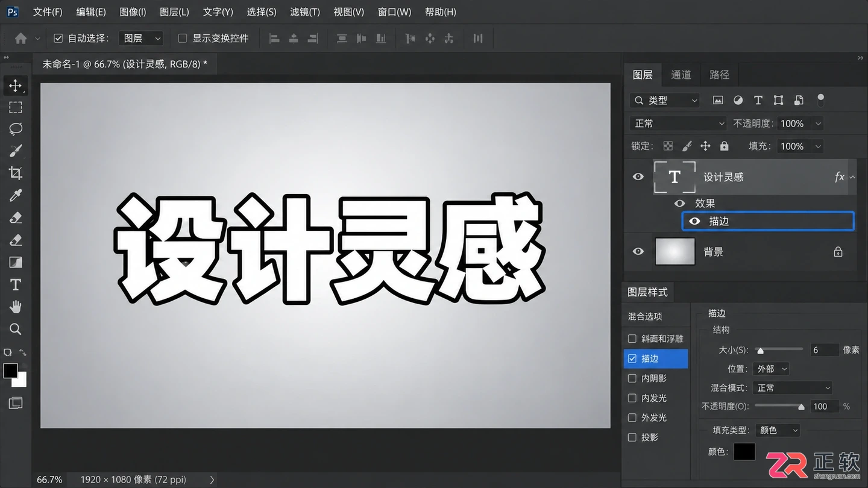
Task: Select the Horizontal Type tool in toolbar
Action: tap(16, 284)
